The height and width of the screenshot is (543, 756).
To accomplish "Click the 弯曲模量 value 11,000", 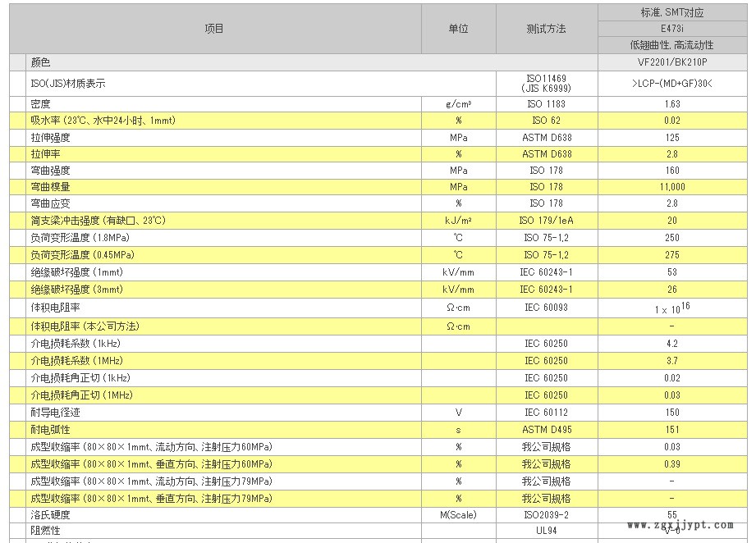I will pyautogui.click(x=672, y=187).
